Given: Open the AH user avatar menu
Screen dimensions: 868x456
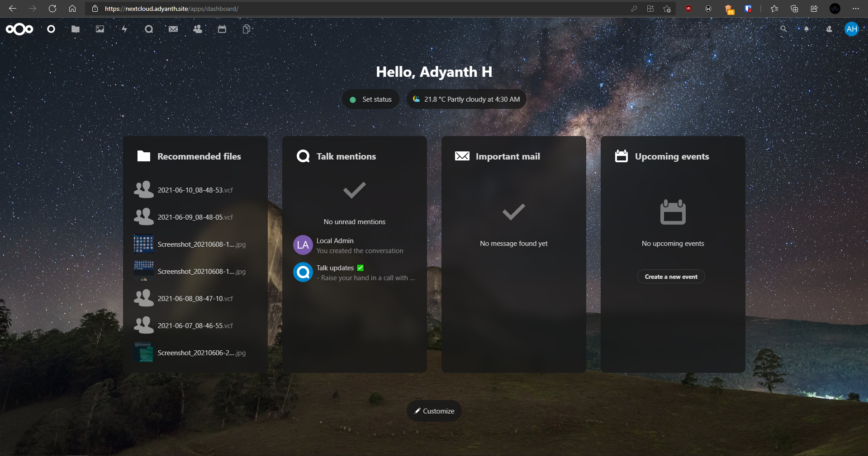Looking at the screenshot, I should pos(851,29).
